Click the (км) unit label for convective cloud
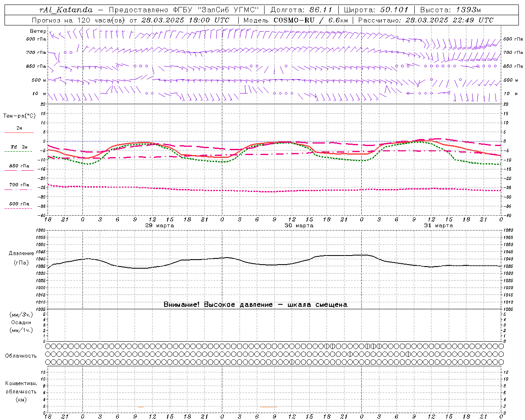 [x=21, y=399]
